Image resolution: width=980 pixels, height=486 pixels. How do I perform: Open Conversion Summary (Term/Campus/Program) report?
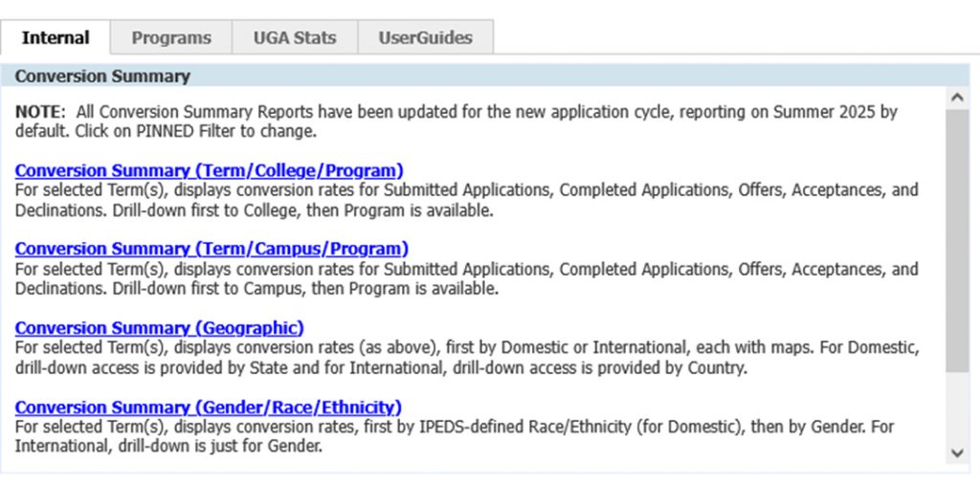click(x=212, y=250)
